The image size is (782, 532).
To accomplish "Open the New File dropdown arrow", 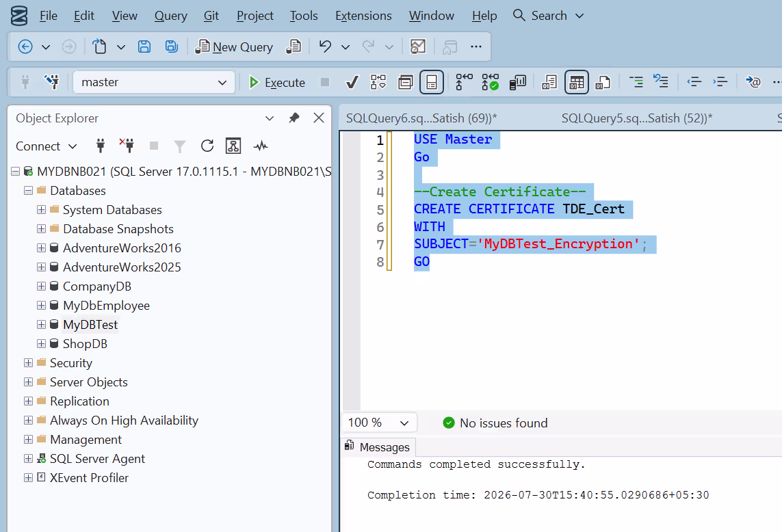I will point(120,47).
